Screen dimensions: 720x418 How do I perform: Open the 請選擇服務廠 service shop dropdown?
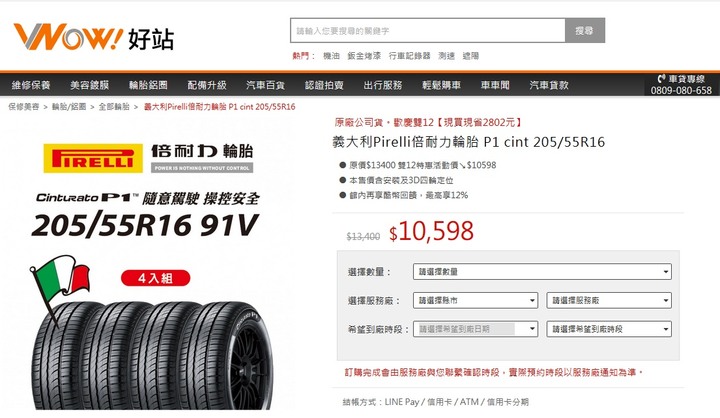pos(609,300)
